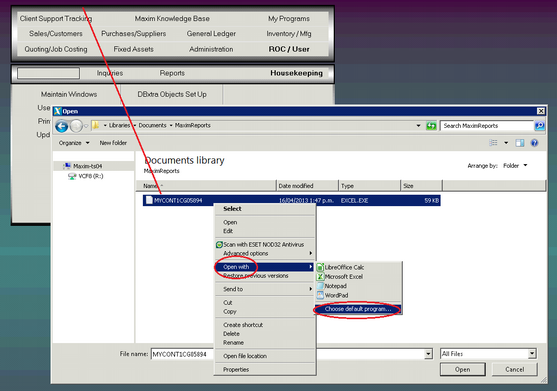The image size is (557, 391).
Task: Open recent locations dropdown beside Forward arrow
Action: [86, 126]
